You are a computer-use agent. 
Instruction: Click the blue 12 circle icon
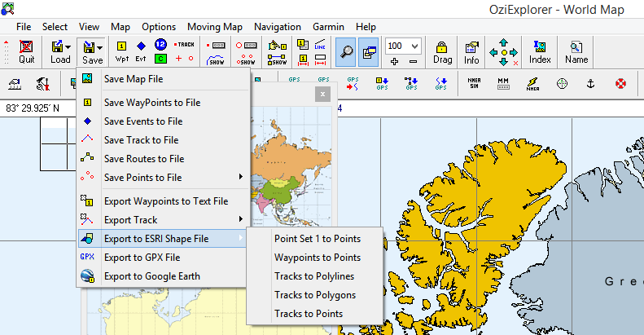click(160, 44)
